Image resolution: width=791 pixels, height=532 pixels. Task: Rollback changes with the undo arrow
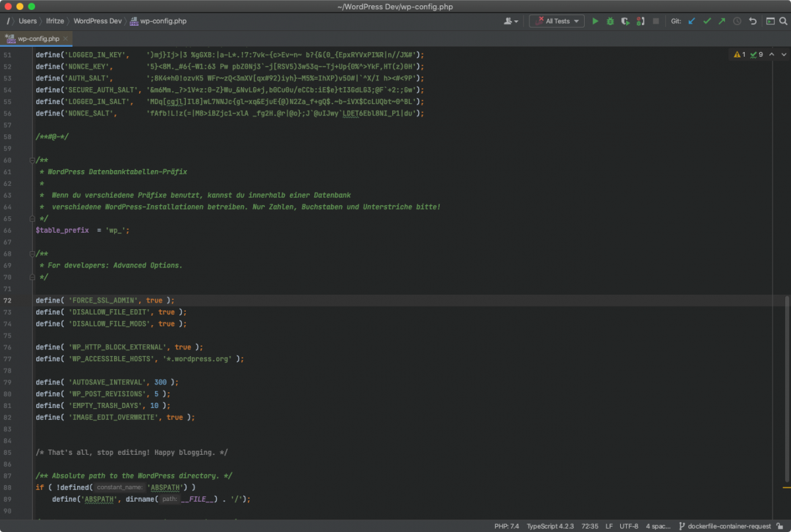pyautogui.click(x=752, y=21)
